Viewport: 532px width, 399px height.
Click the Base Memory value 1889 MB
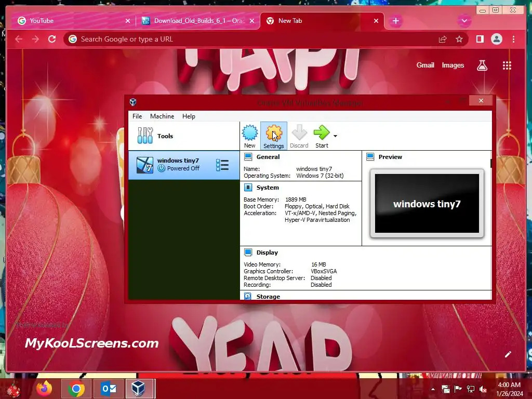(x=296, y=199)
